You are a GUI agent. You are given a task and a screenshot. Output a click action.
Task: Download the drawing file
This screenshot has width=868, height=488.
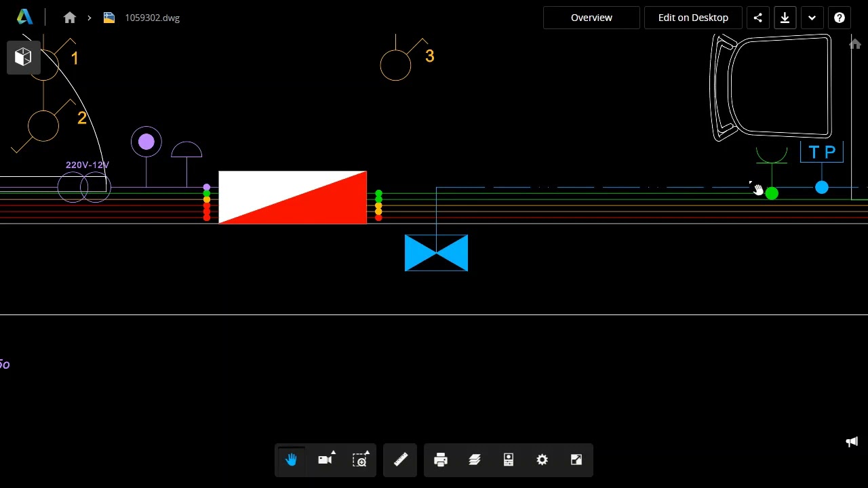click(785, 18)
